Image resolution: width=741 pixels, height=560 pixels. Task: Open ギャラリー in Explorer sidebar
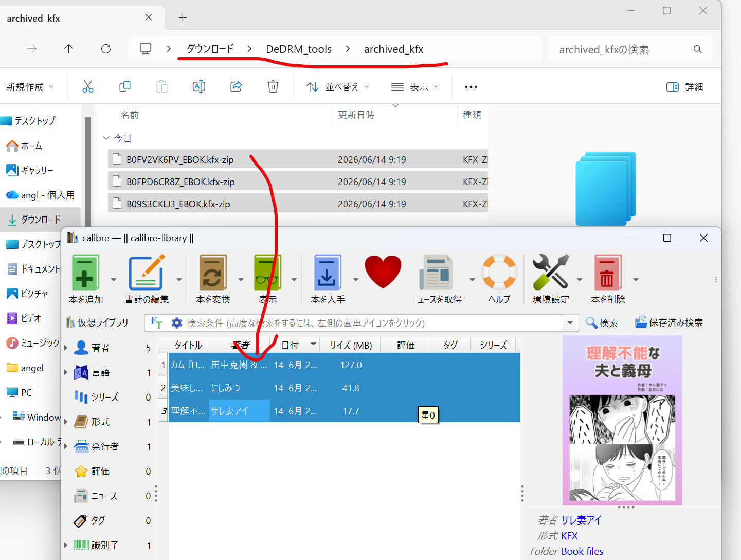click(x=30, y=170)
